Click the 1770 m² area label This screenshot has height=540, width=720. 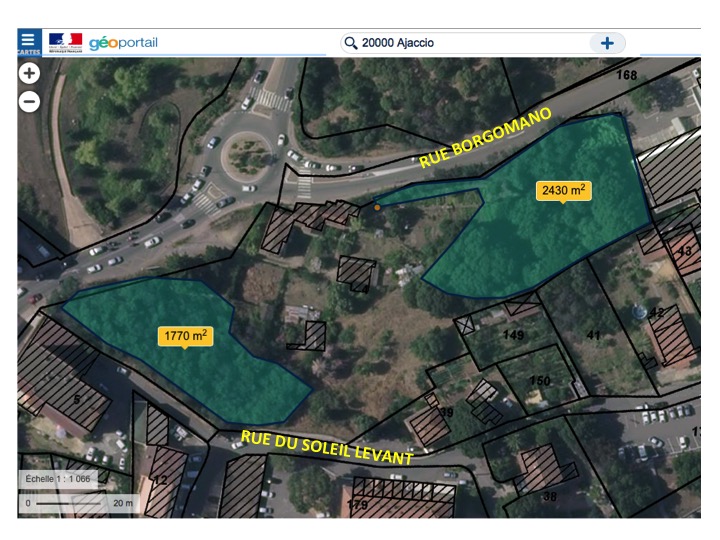[x=184, y=336]
